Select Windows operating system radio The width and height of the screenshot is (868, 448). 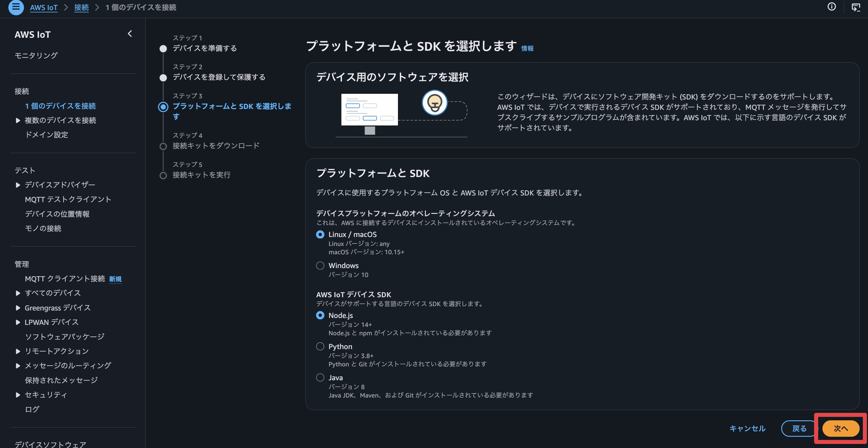[320, 266]
